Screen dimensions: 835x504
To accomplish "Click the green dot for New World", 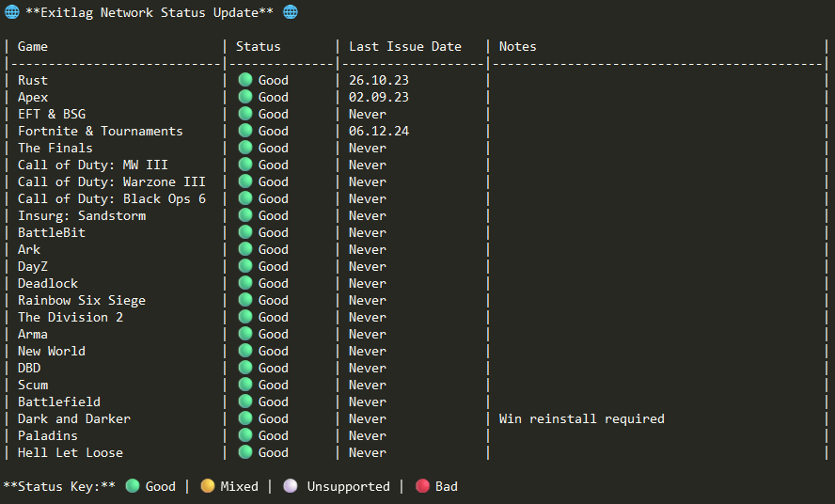I will point(245,351).
